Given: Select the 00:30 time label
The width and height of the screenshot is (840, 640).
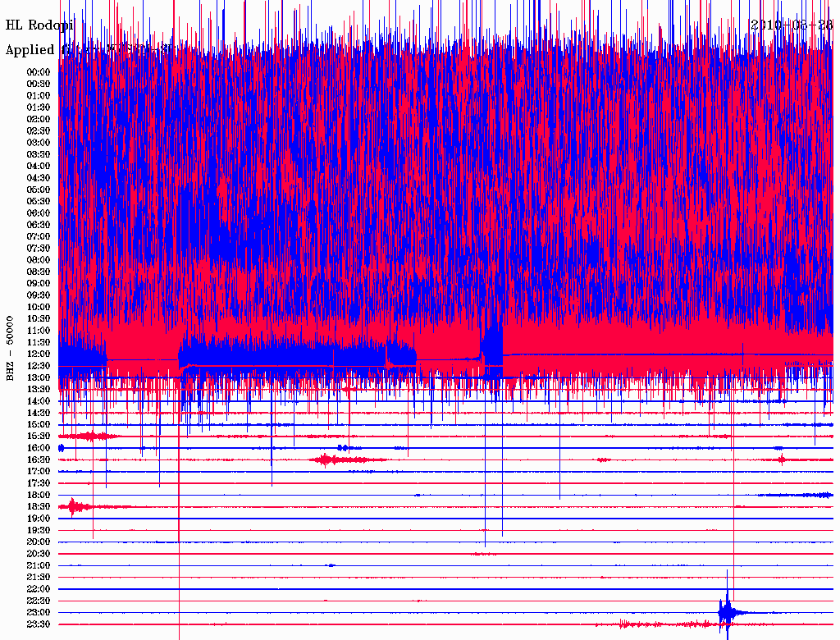Looking at the screenshot, I should (x=39, y=84).
